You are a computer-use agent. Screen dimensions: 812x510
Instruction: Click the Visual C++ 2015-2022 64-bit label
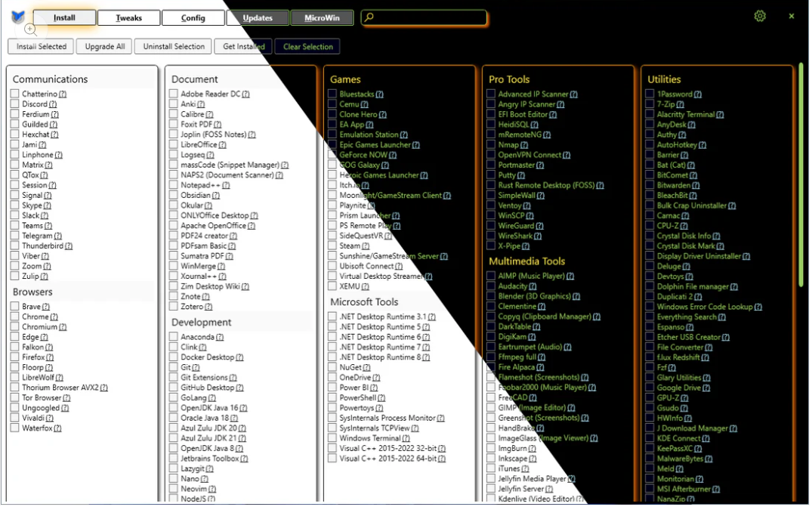point(388,458)
